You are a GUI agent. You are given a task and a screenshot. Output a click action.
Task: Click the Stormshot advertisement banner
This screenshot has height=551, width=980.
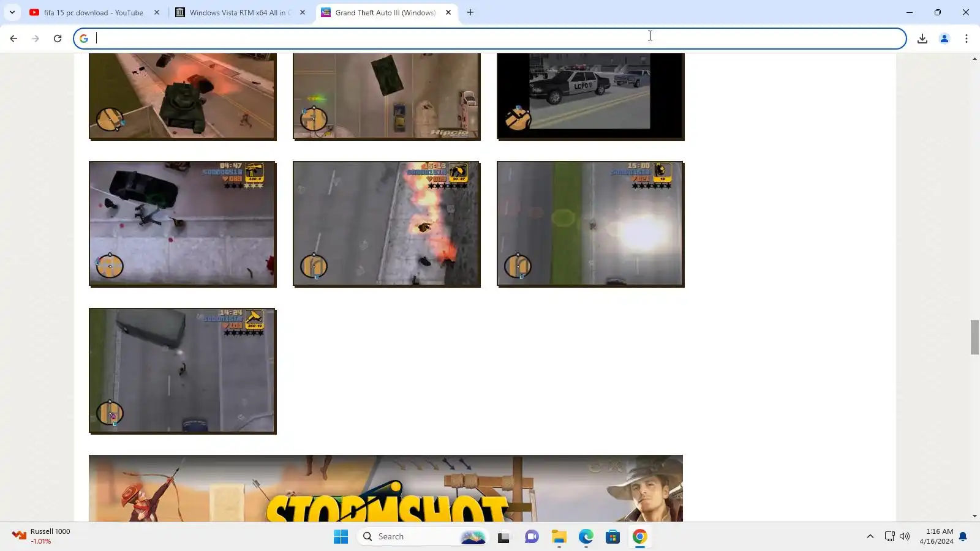coord(386,488)
